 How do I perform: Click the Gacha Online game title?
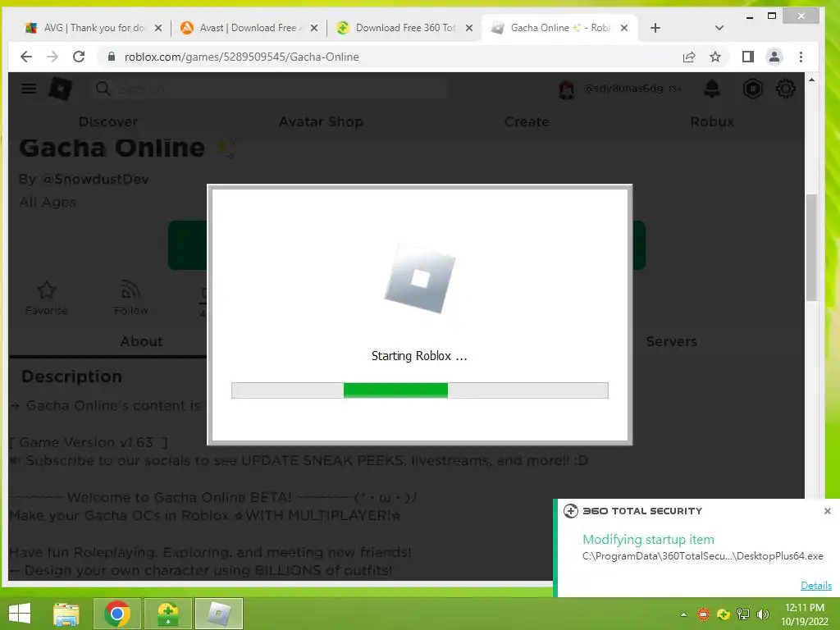point(112,148)
